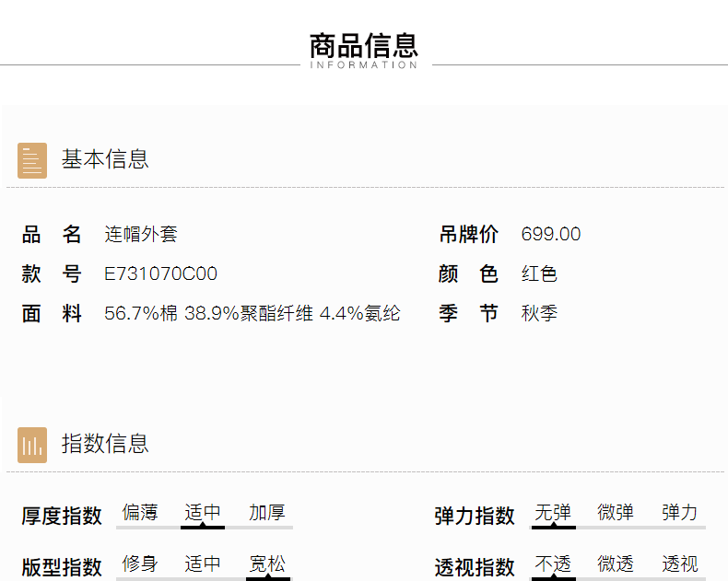Choose 修身 fit option
This screenshot has height=581, width=728.
(140, 564)
